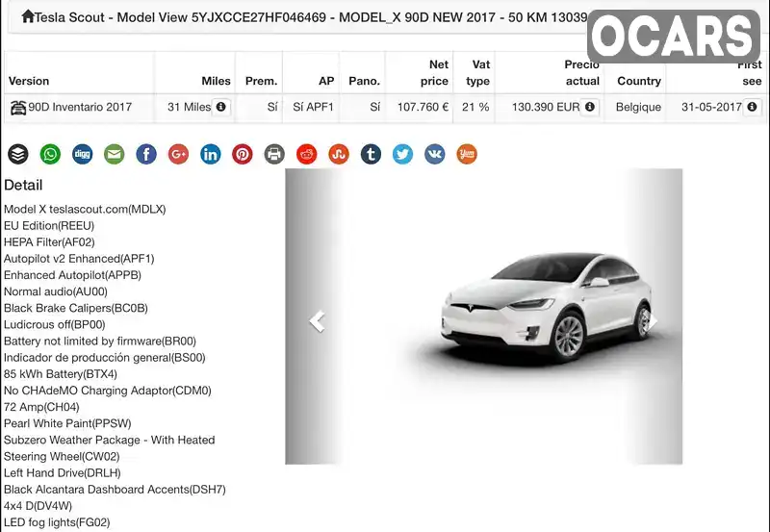Click the Miles column header

pyautogui.click(x=216, y=81)
